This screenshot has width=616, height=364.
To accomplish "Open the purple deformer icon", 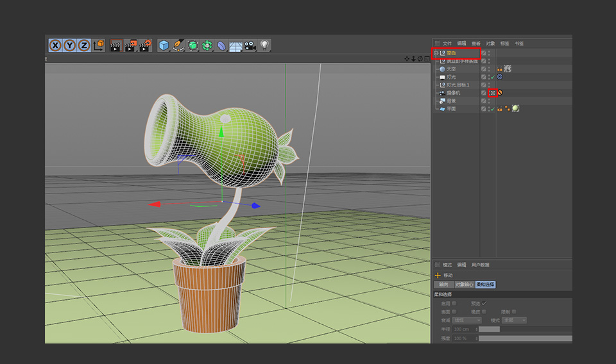I will click(221, 45).
